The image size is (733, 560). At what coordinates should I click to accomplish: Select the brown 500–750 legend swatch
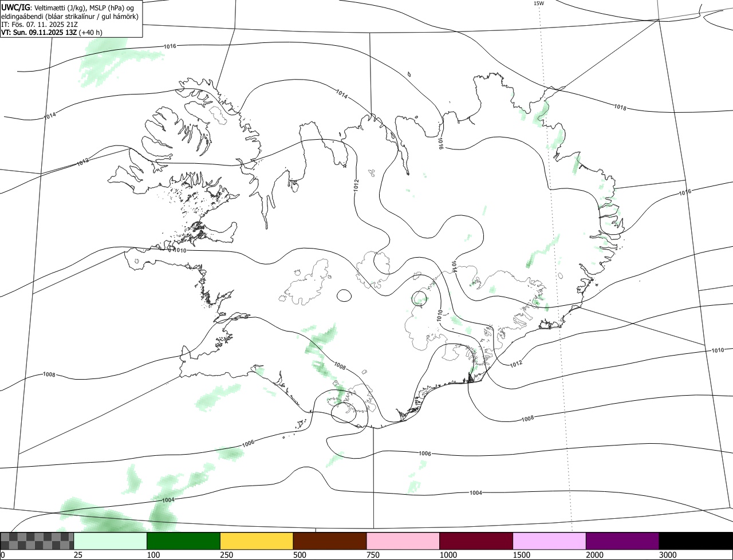(330, 541)
